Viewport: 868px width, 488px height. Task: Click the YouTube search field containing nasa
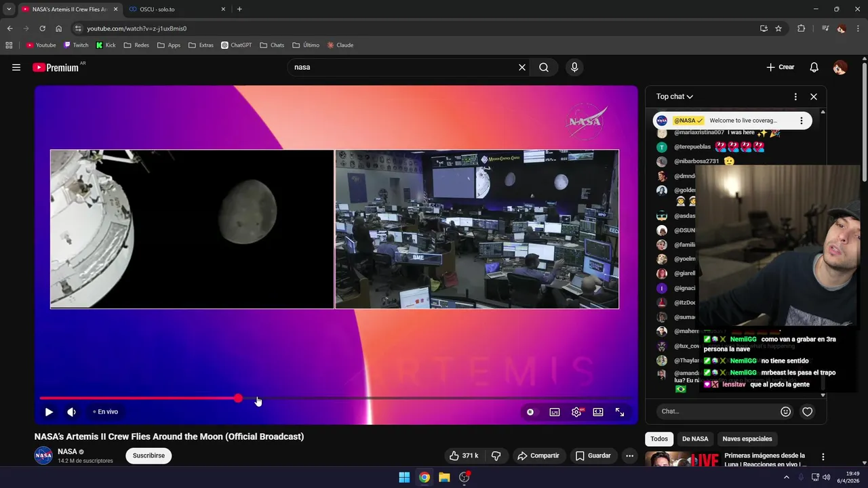(403, 67)
